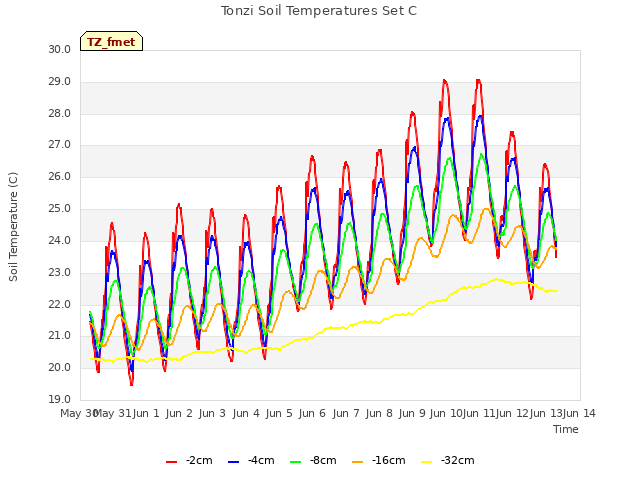640x480 pixels.
Task: Click the Jun 6 x-axis date label
Action: tap(312, 413)
